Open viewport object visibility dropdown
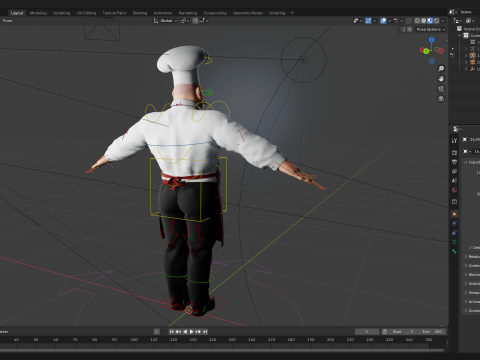This screenshot has height=360, width=480. 357,21
